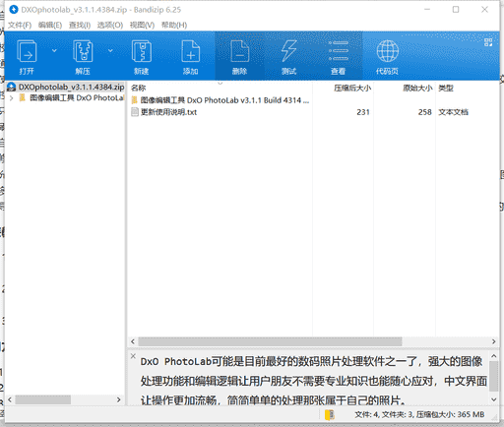Click the comment pane vertical scrollbar thumb

point(494,376)
